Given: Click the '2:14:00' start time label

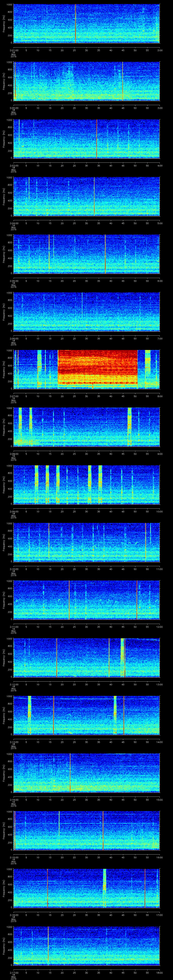Looking at the screenshot, I should pos(14,799).
